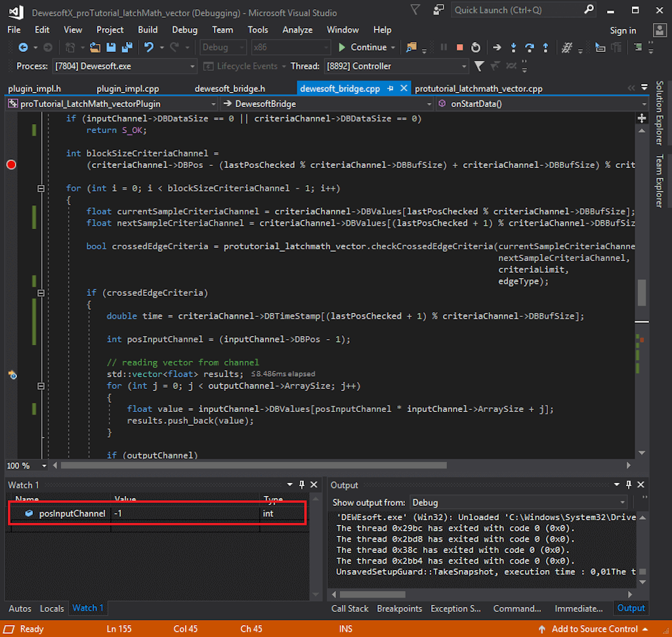Collapse the inner for j loop block
Screen dimensions: 672x637
click(x=41, y=386)
